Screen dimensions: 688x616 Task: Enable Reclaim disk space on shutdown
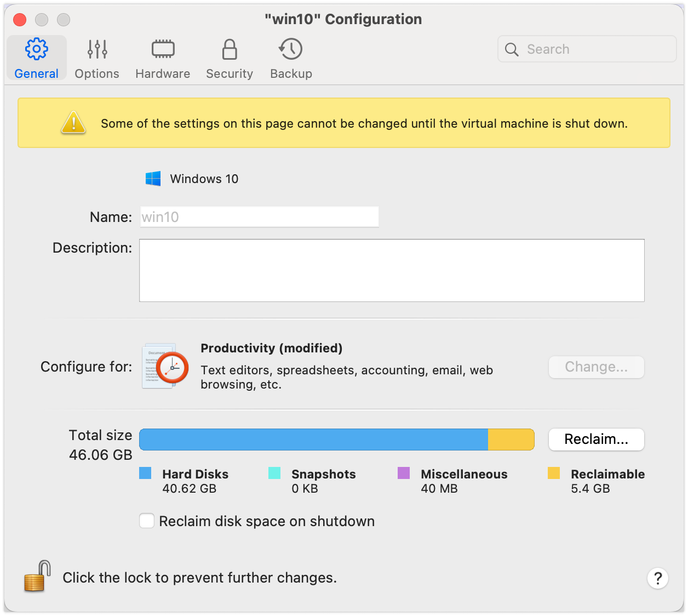[x=147, y=521]
